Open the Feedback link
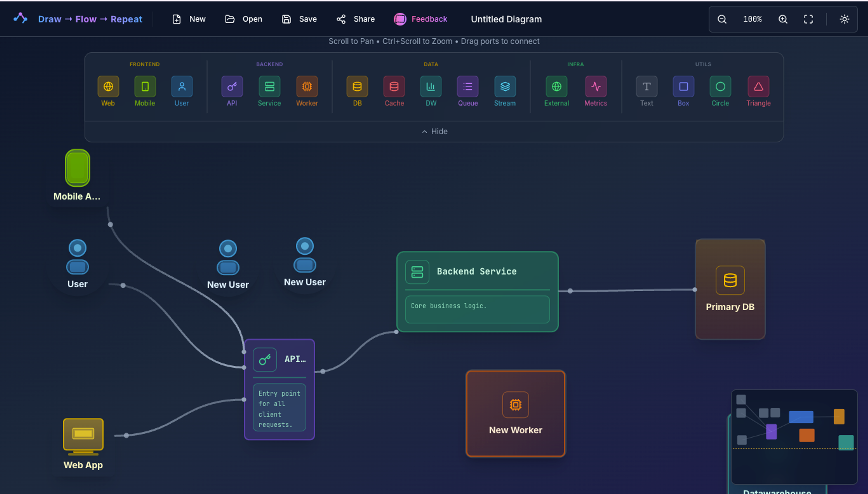Image resolution: width=868 pixels, height=494 pixels. 421,19
